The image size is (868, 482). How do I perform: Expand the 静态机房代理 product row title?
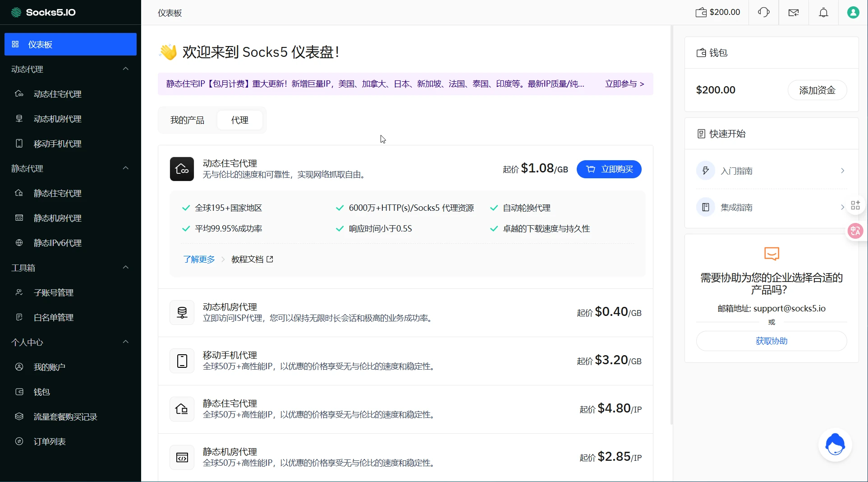230,452
